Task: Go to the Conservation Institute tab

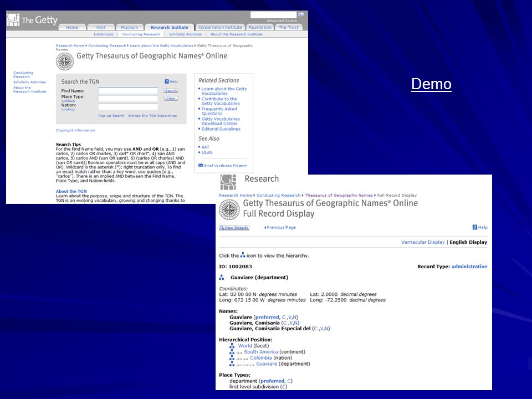Action: (x=220, y=28)
